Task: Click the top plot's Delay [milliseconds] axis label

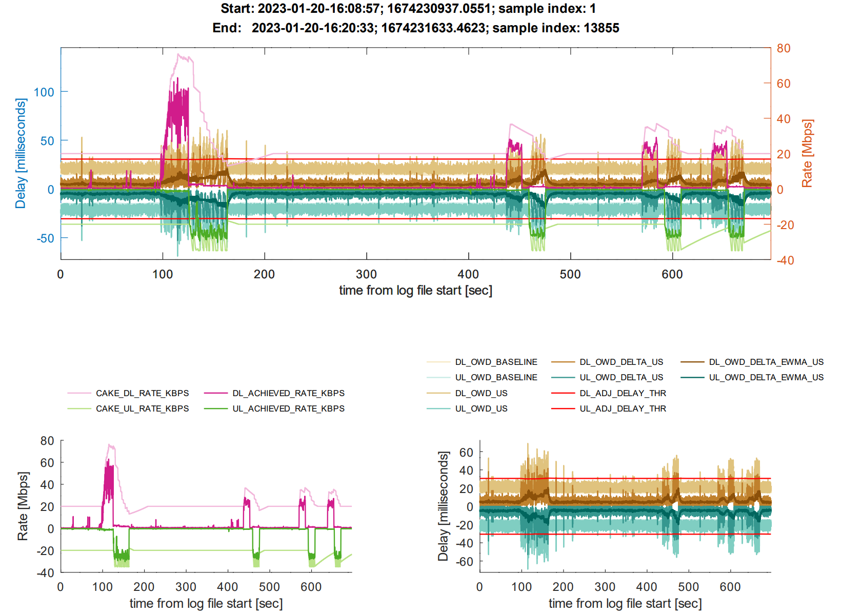Action: tap(20, 153)
